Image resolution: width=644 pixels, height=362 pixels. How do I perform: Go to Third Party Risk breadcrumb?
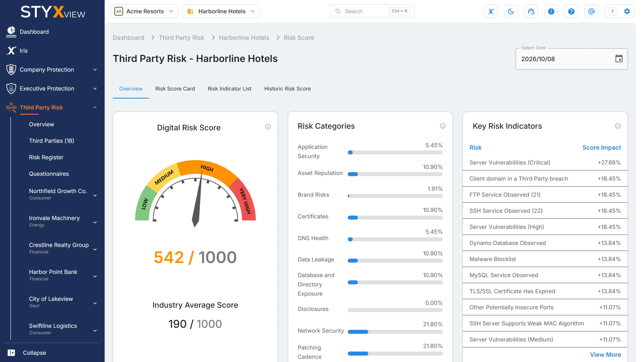point(182,38)
